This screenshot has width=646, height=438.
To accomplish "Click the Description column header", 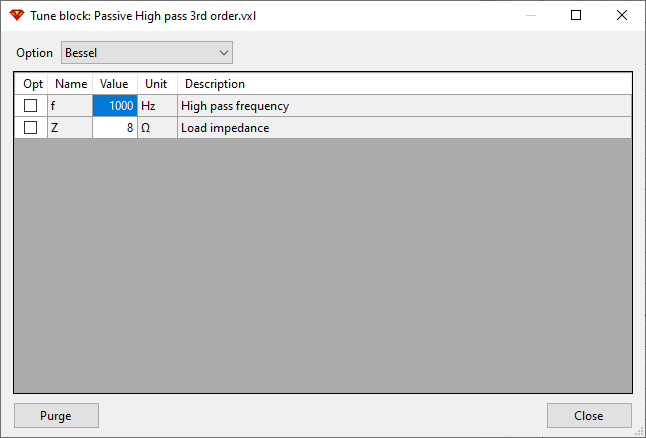I will [405, 84].
